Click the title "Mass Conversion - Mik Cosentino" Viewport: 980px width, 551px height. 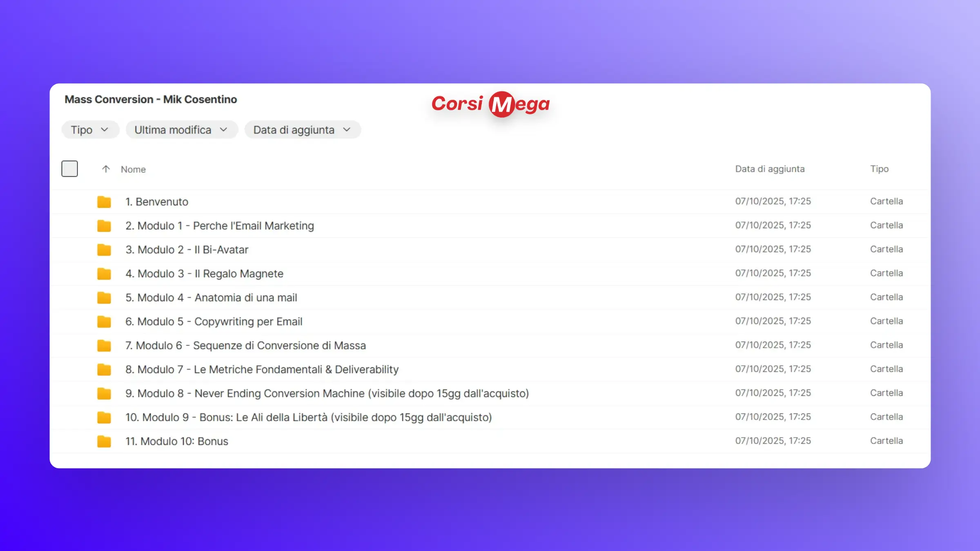151,100
